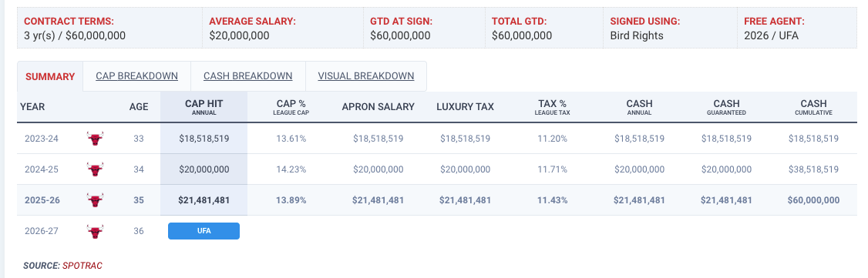Click the Bulls logo in the 2025-26 row
Image resolution: width=868 pixels, height=278 pixels.
click(x=96, y=200)
